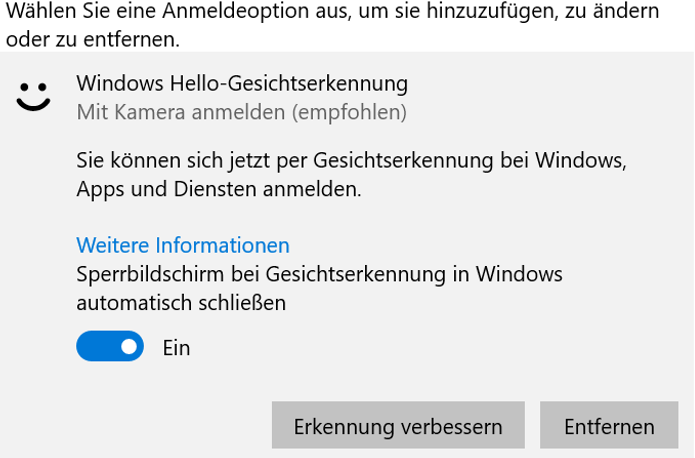695x458 pixels.
Task: Click blank panel area below the smiley icon
Action: pyautogui.click(x=34, y=250)
